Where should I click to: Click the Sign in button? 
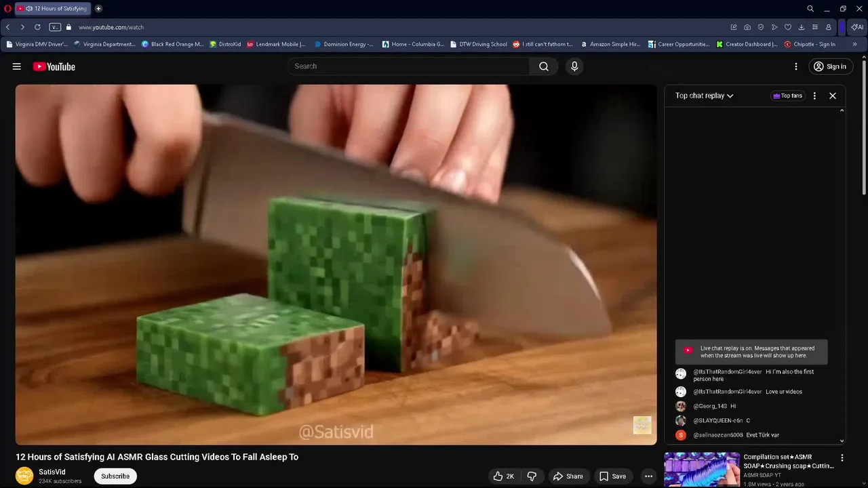[x=830, y=66]
